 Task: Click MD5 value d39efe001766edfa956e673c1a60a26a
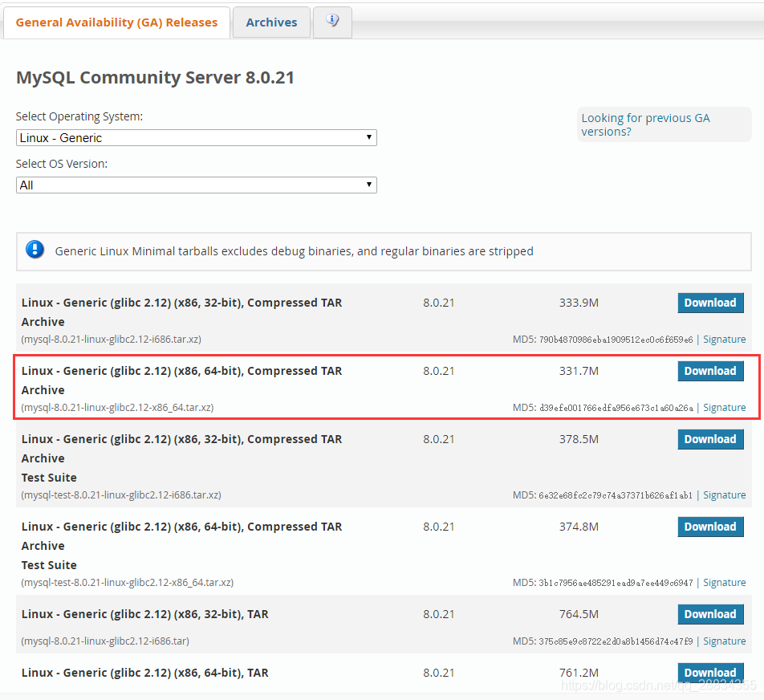[616, 408]
